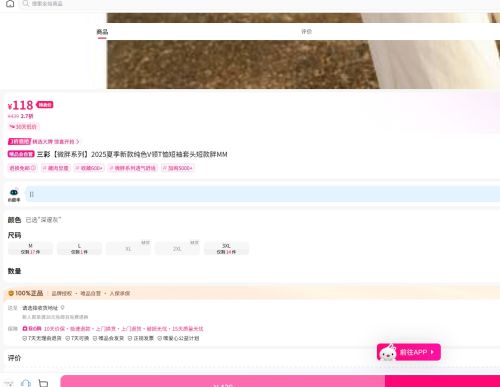Screen dimensions: 500x387
Task: Click the 前往APP button
Action: click(409, 352)
